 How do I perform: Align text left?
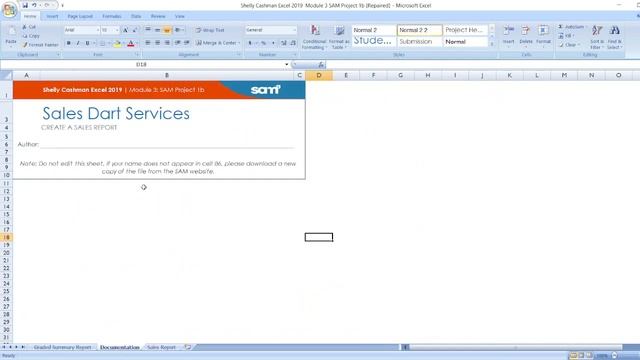click(148, 43)
